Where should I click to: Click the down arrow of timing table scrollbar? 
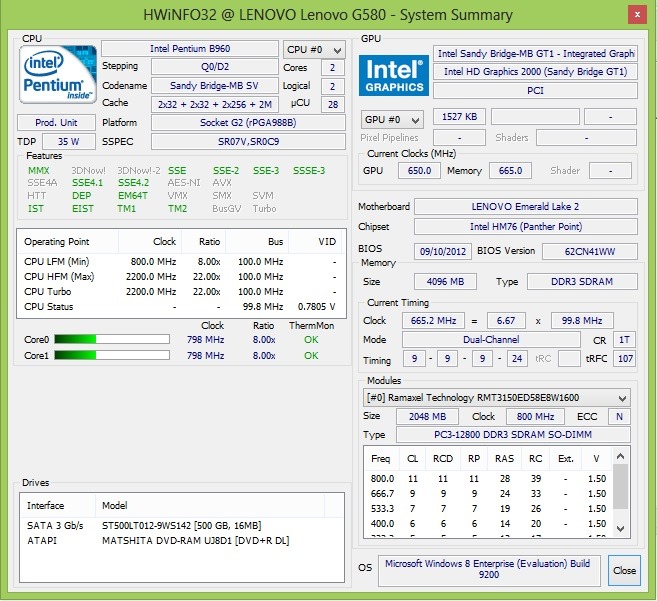coord(621,528)
